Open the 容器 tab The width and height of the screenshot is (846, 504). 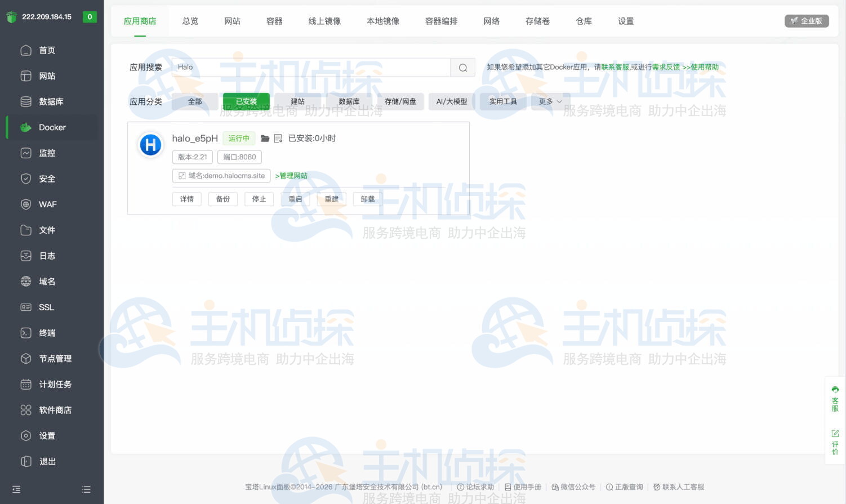274,21
